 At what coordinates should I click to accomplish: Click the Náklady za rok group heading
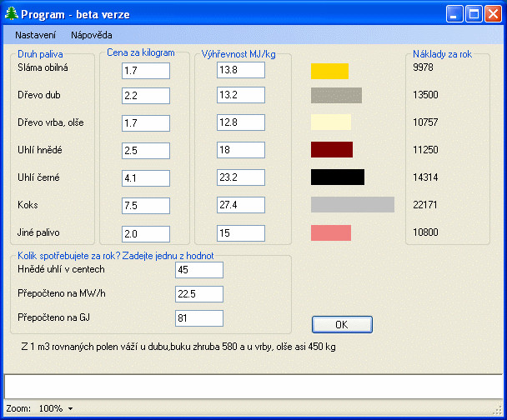[442, 54]
